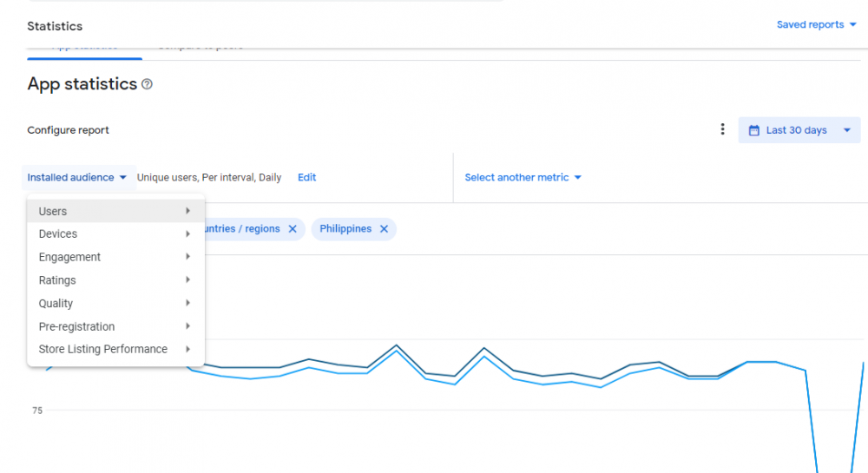Remove the countries / regions chip

pyautogui.click(x=293, y=229)
